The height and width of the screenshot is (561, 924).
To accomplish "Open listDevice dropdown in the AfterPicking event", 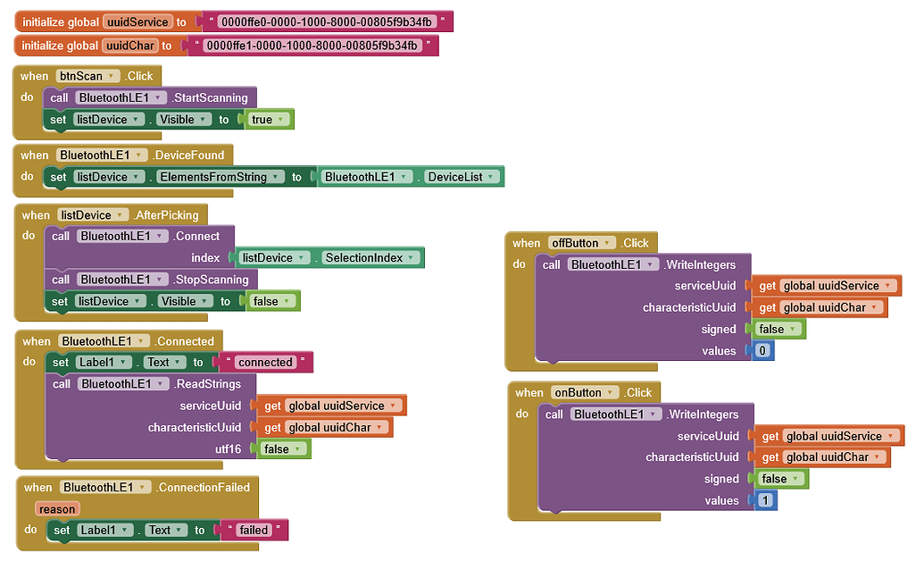I will (x=93, y=215).
